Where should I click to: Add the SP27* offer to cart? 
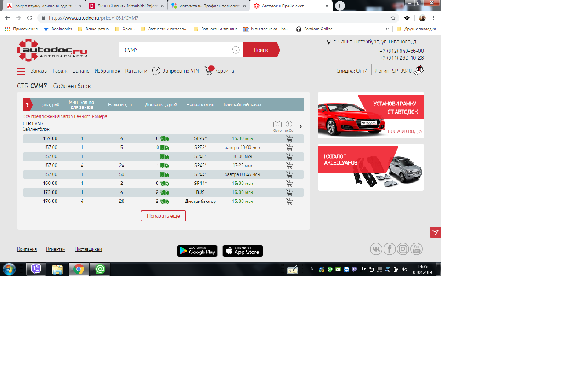[x=289, y=138]
